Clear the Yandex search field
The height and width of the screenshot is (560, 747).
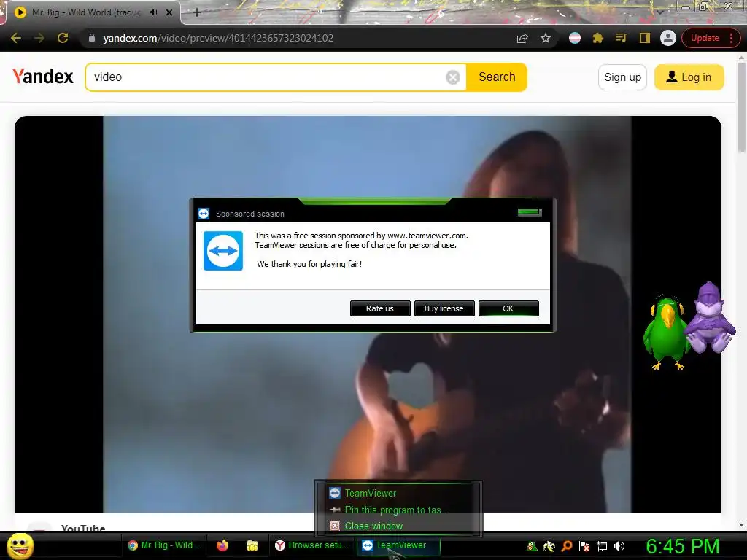[x=452, y=77]
